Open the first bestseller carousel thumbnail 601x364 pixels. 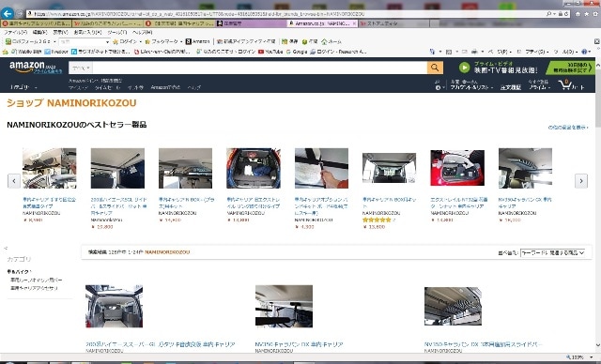tap(50, 168)
